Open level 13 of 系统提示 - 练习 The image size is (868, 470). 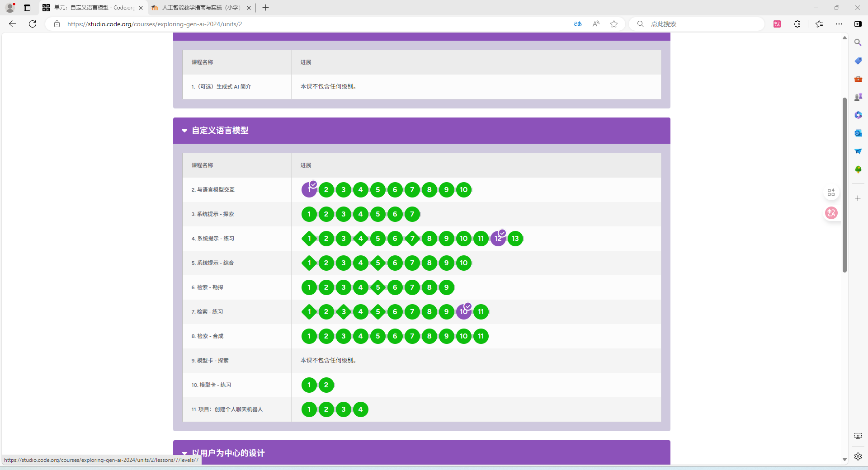point(515,239)
